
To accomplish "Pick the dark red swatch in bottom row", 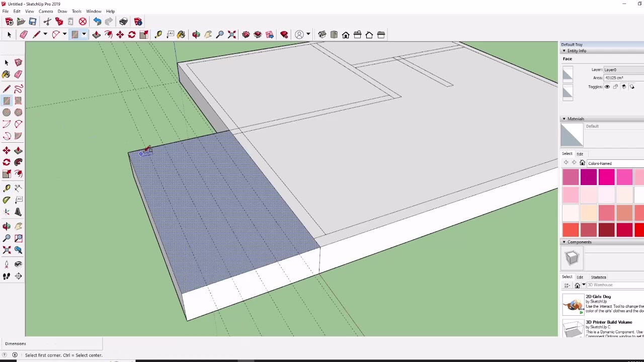I will [x=607, y=229].
